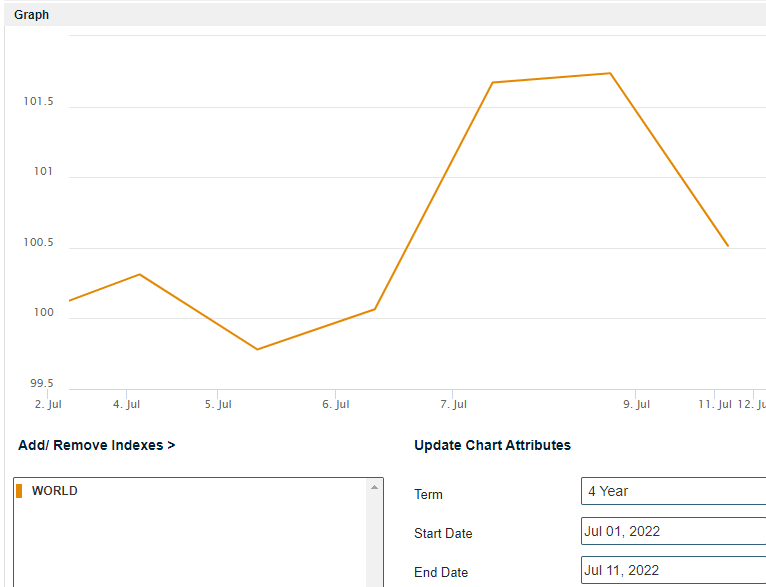Click the End Date field Jul 11, 2022

672,570
